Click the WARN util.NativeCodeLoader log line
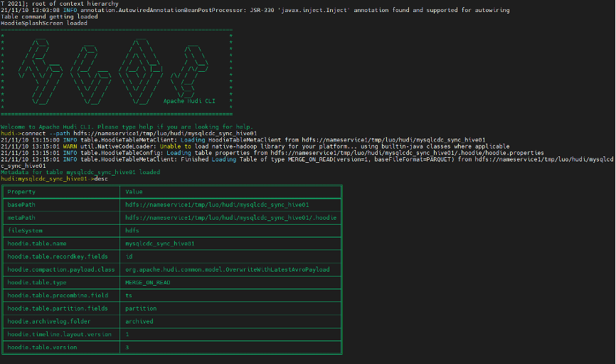The width and height of the screenshot is (616, 364). (x=255, y=146)
